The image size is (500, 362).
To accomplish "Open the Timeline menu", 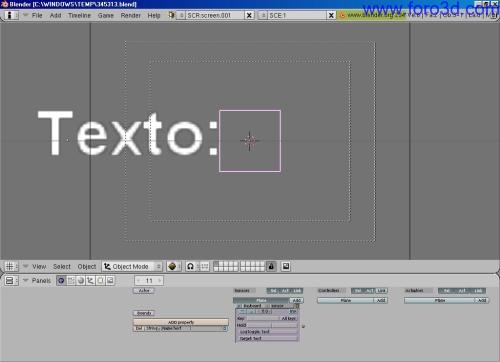I will [x=79, y=15].
